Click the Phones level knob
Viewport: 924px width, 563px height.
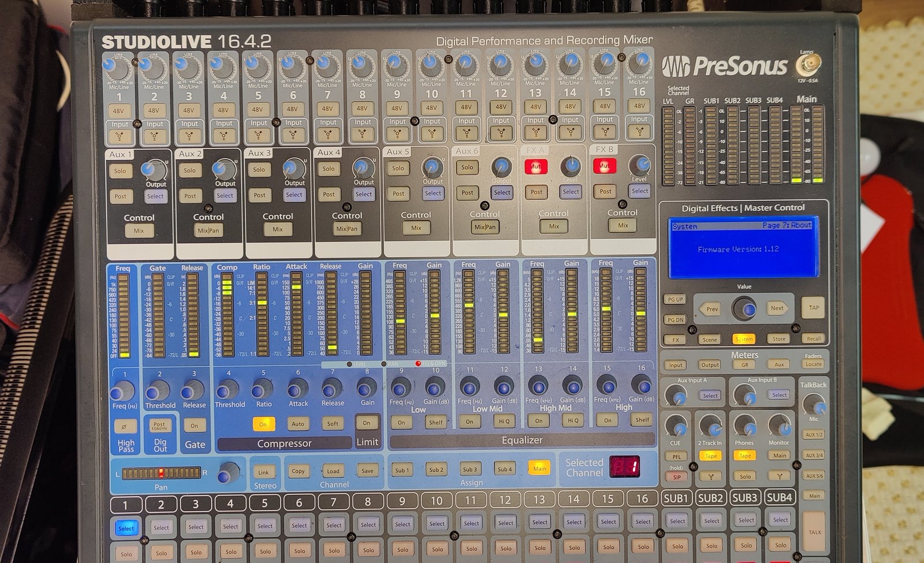744,426
